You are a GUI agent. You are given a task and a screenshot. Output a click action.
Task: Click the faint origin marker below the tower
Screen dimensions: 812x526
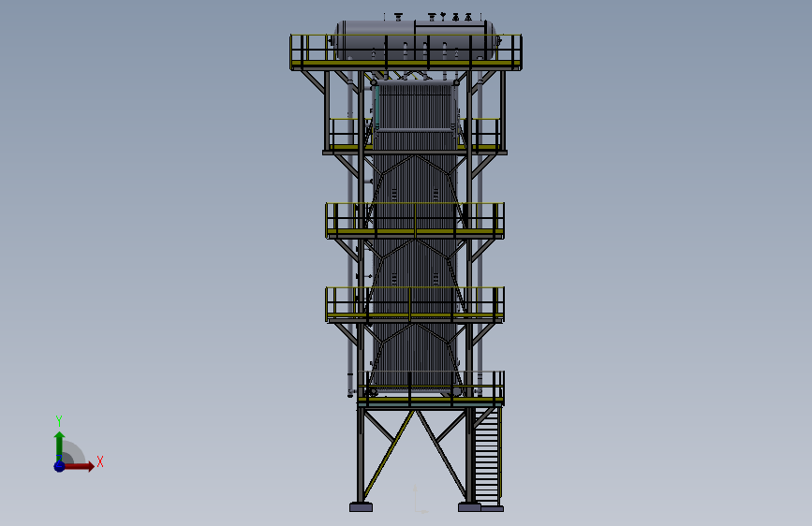tap(420, 500)
